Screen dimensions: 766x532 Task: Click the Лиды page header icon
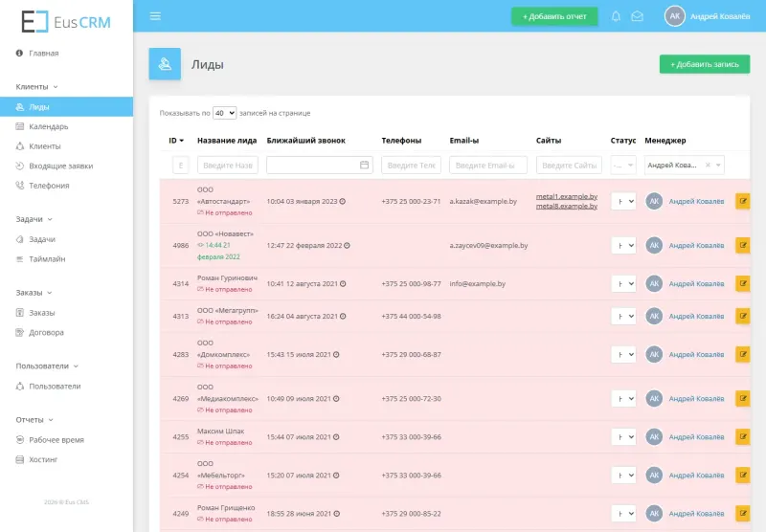tap(165, 64)
